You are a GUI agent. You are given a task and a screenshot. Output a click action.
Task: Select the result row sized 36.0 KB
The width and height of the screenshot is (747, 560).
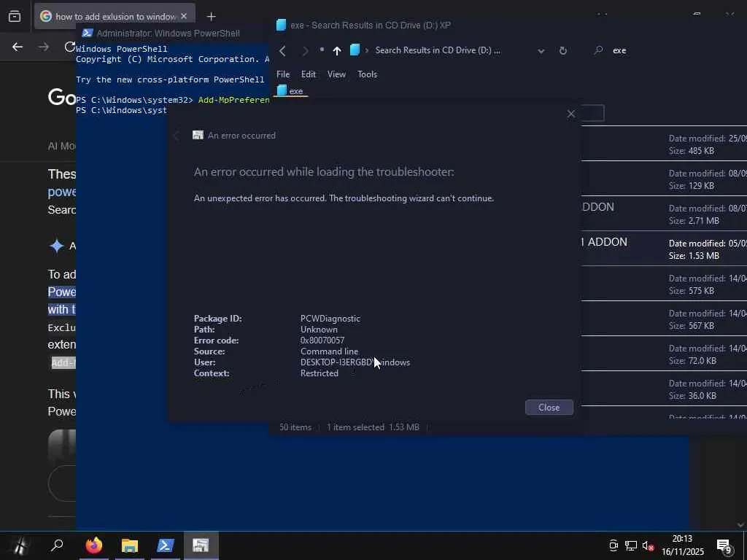[x=664, y=389]
